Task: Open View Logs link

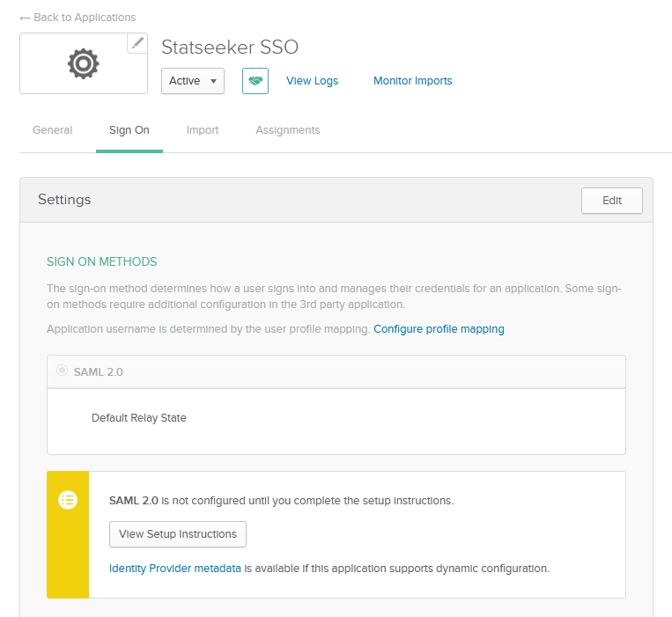Action: [x=312, y=81]
